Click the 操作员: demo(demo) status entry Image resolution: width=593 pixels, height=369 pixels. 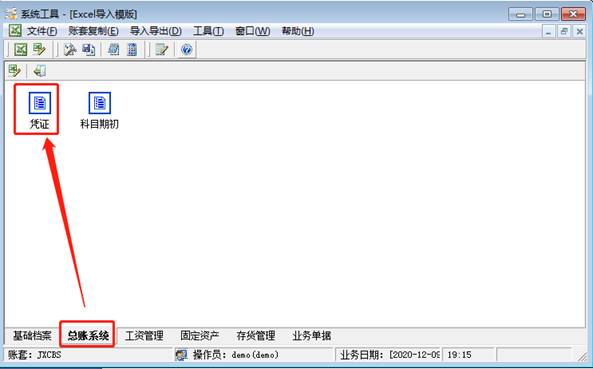click(236, 355)
